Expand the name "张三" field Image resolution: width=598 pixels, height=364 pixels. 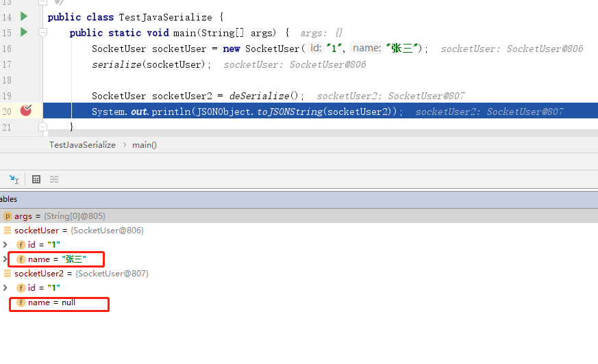tap(5, 259)
